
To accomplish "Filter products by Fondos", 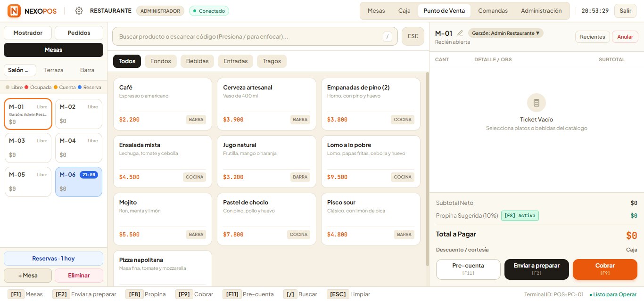I will click(x=160, y=61).
